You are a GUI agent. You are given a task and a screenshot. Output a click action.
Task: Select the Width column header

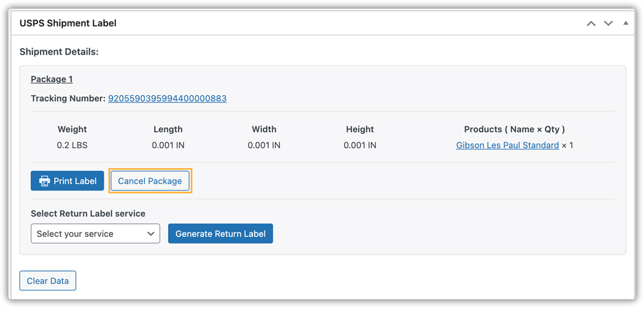coord(264,129)
